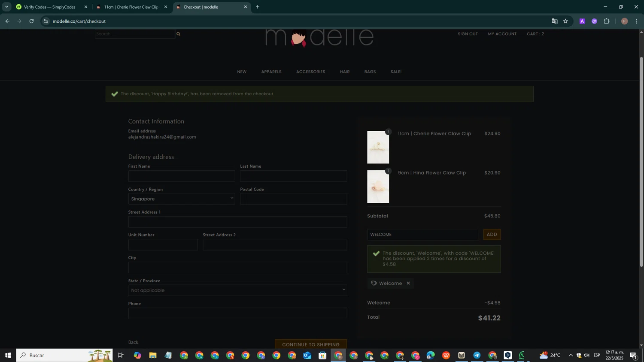Click Cherie Flower Claw Clip thumbnail
The width and height of the screenshot is (644, 362).
tap(378, 147)
